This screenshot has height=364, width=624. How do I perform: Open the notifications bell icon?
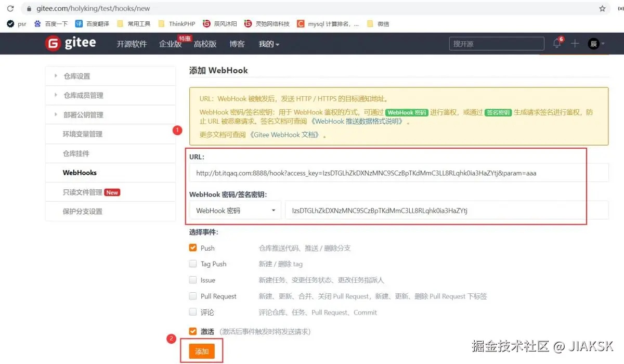click(x=557, y=44)
